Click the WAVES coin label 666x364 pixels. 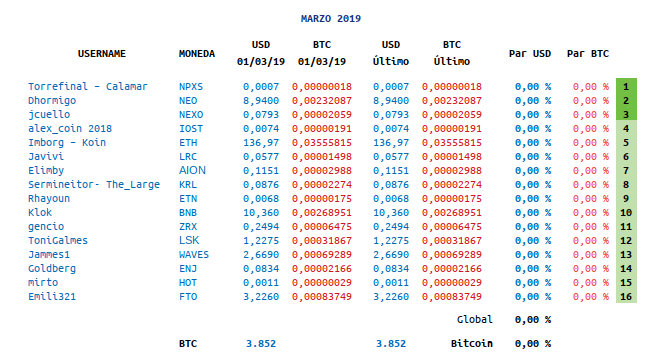[194, 255]
